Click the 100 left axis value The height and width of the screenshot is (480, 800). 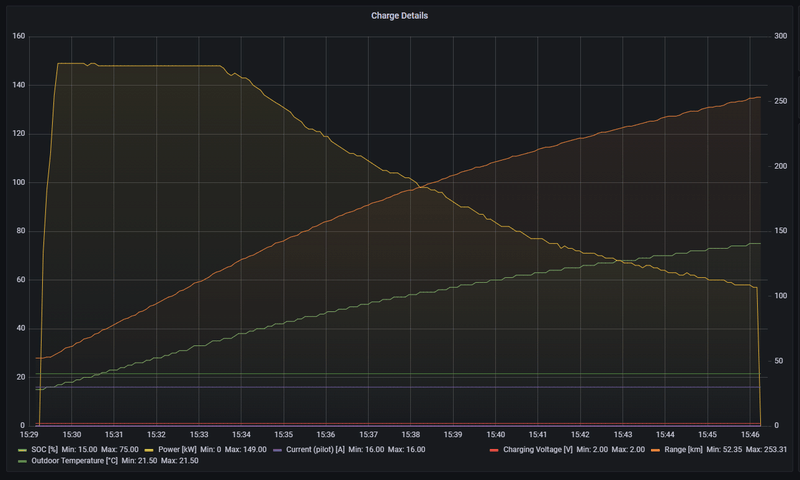(x=19, y=182)
